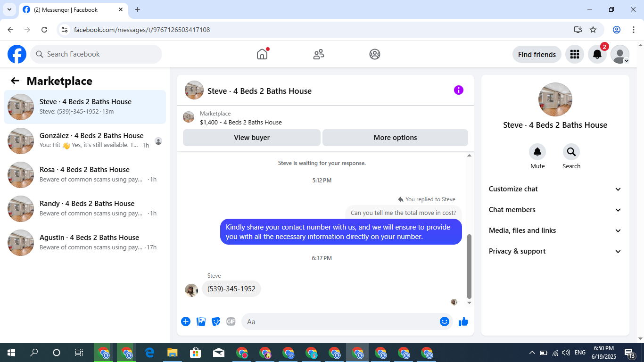The image size is (644, 362).
Task: Open the Windows Start menu
Action: [11, 353]
